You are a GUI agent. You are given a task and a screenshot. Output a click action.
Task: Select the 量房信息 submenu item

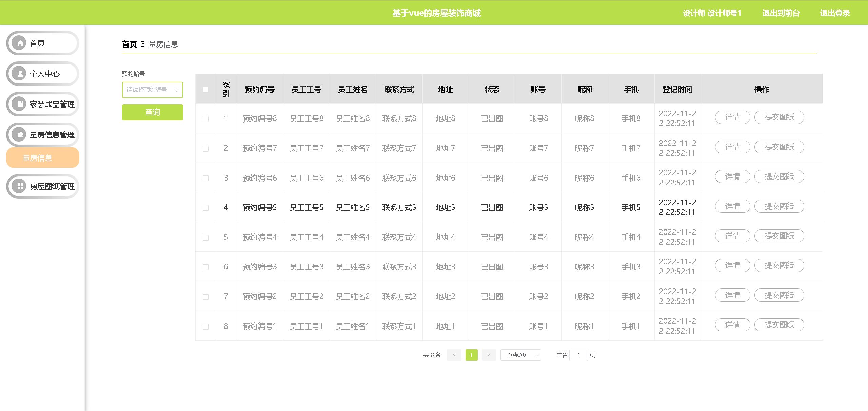[x=43, y=158]
